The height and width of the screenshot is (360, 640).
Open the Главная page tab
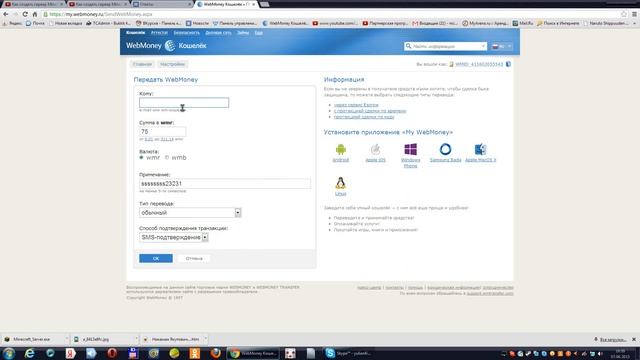142,64
